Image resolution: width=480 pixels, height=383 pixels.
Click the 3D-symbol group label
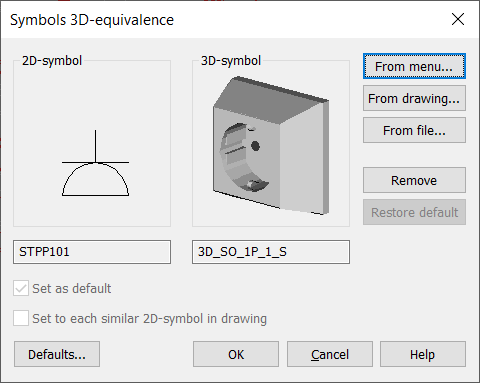click(x=231, y=61)
